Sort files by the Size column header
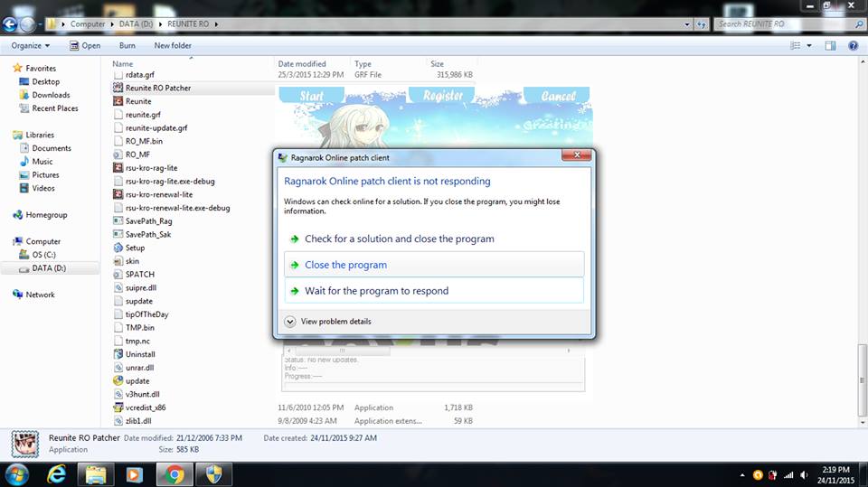This screenshot has height=487, width=868. pos(437,64)
